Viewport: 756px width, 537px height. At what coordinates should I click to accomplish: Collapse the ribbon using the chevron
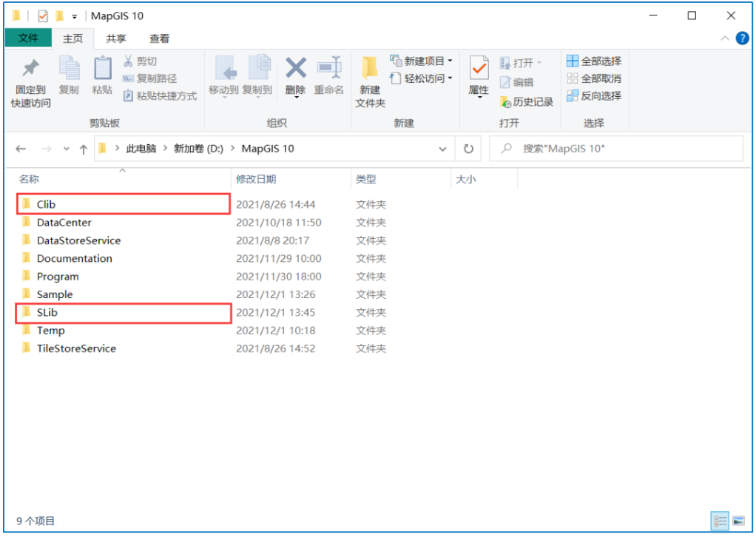(725, 38)
